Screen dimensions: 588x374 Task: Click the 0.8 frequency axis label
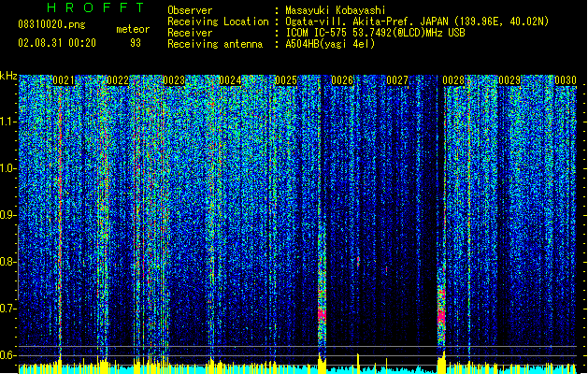click(x=8, y=262)
